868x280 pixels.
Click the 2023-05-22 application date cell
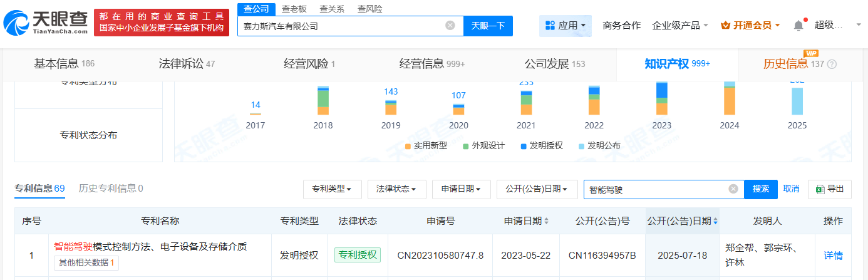(525, 255)
